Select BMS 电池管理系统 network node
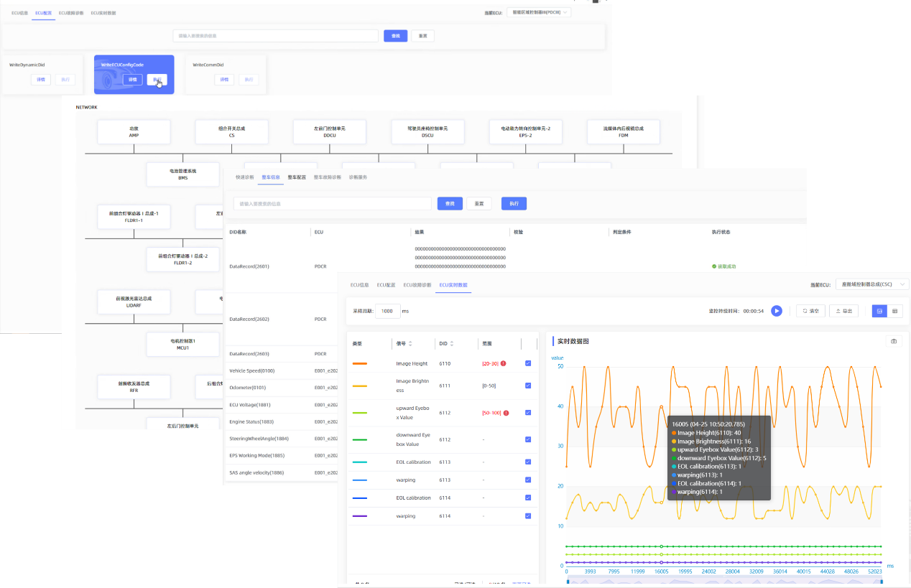Image resolution: width=911 pixels, height=588 pixels. 182,174
